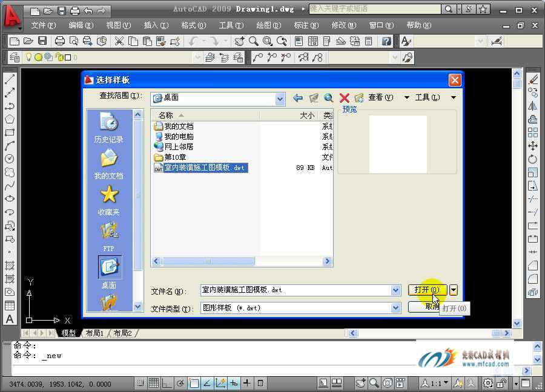The width and height of the screenshot is (545, 392).
Task: Click the Erase tool in modify toolbar
Action: pos(533,79)
